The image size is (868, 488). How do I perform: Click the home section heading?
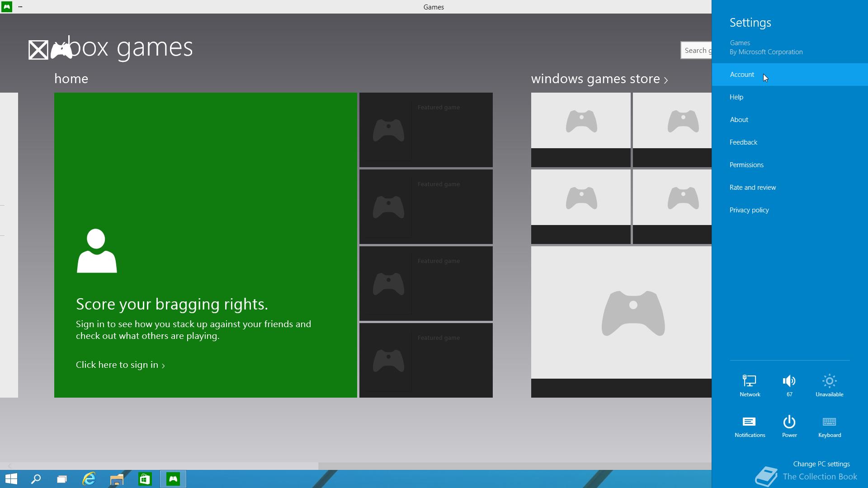click(x=71, y=79)
